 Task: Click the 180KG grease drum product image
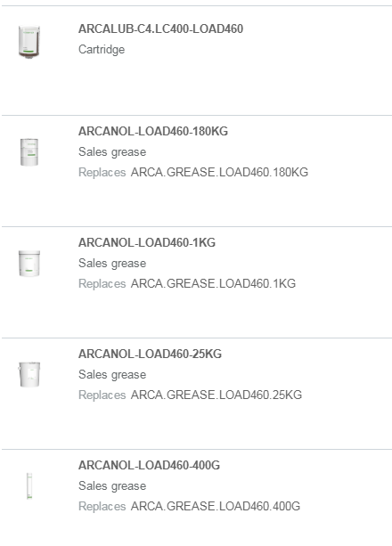[29, 152]
